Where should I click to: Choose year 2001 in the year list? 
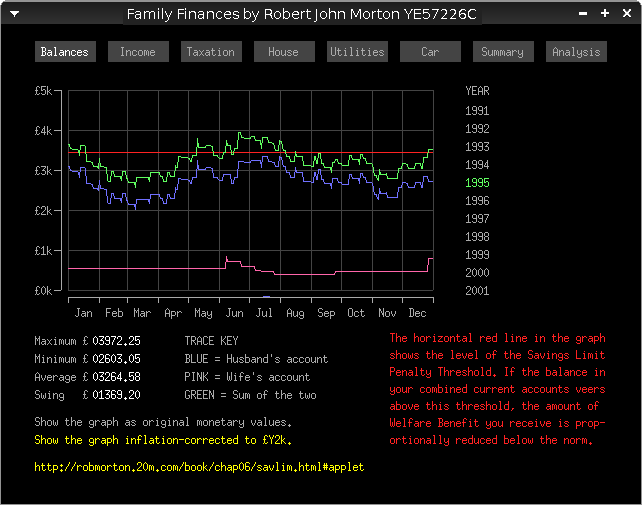pyautogui.click(x=477, y=291)
